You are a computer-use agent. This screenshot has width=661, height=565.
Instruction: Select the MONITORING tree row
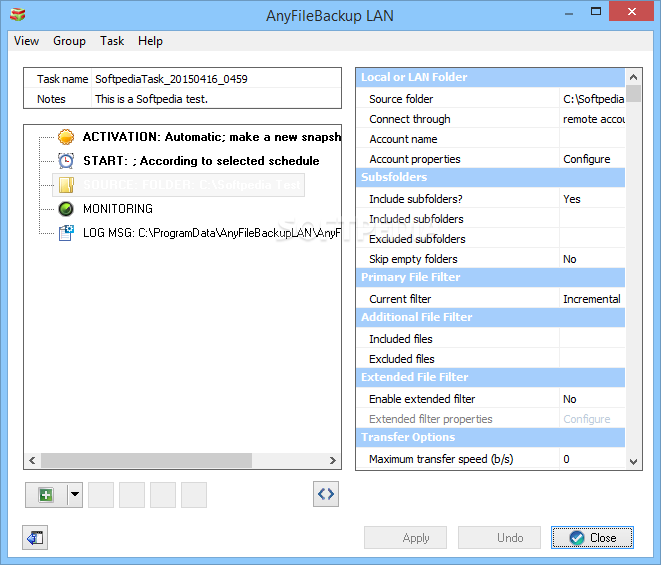(x=118, y=209)
